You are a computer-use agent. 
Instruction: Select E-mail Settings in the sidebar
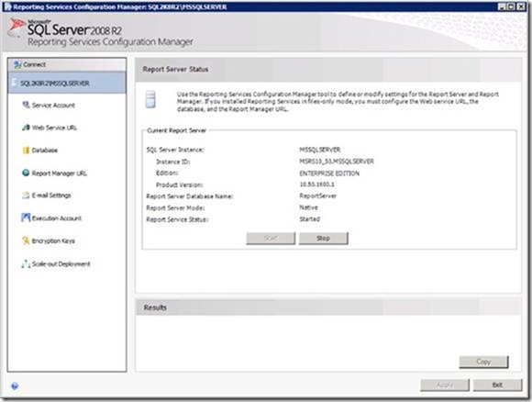pos(51,195)
